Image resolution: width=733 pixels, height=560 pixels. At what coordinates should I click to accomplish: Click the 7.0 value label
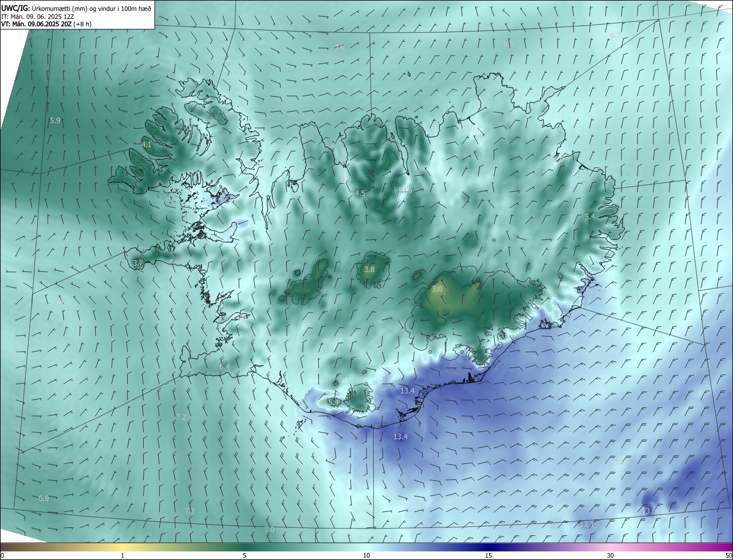pos(269,530)
